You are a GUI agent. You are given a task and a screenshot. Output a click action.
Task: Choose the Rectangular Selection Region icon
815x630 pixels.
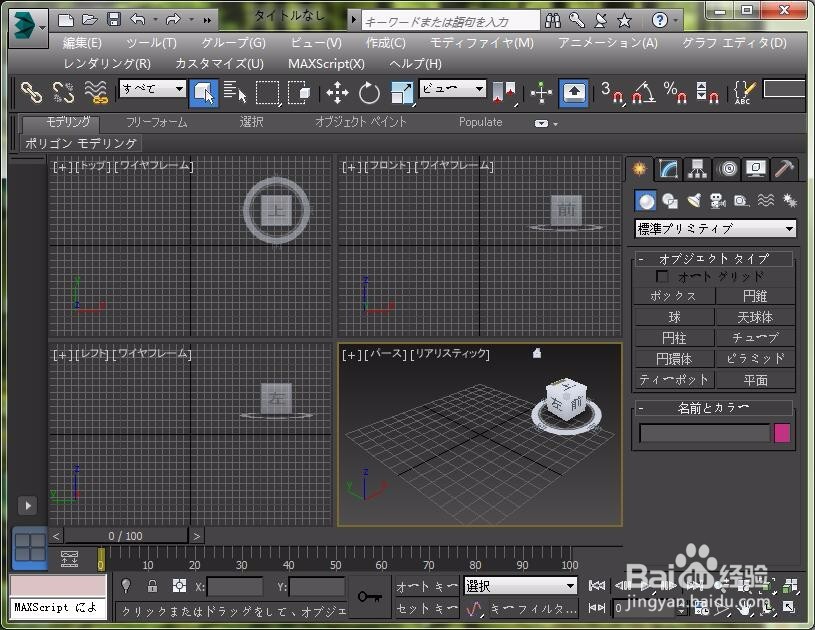click(268, 93)
